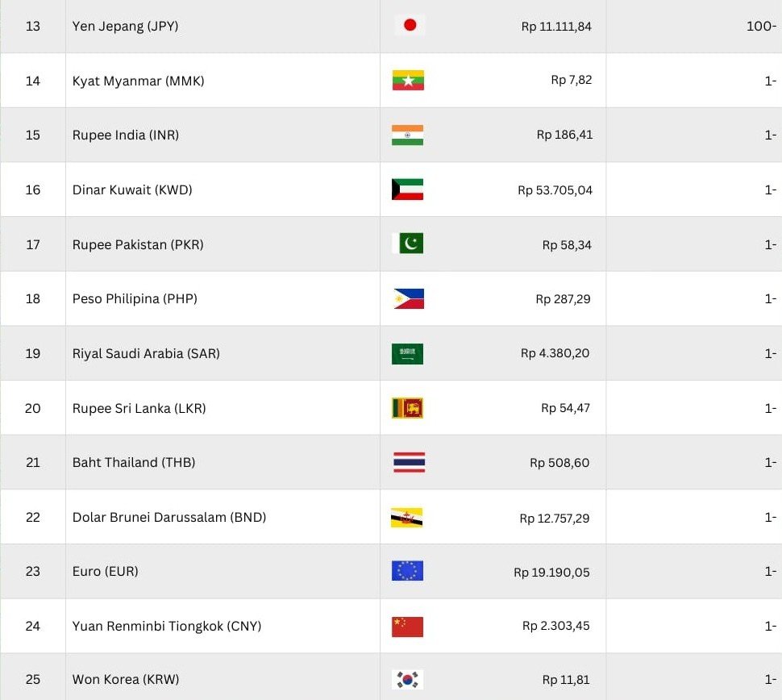The width and height of the screenshot is (782, 700).
Task: Click the Sri Lanka flag icon
Action: pyautogui.click(x=408, y=409)
